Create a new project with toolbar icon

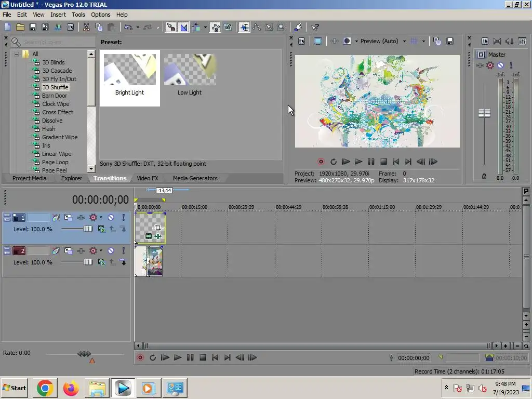tap(7, 27)
